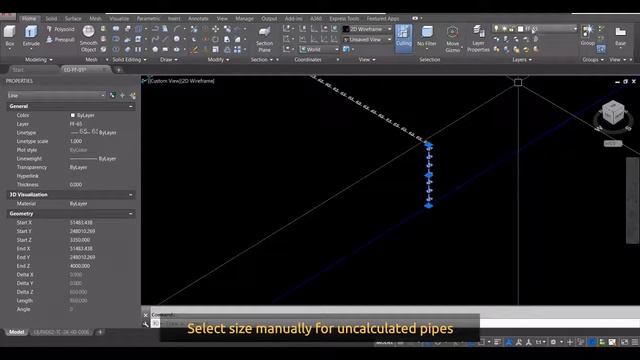This screenshot has height=360, width=640.
Task: Choose the Polysolid tool
Action: (60, 29)
